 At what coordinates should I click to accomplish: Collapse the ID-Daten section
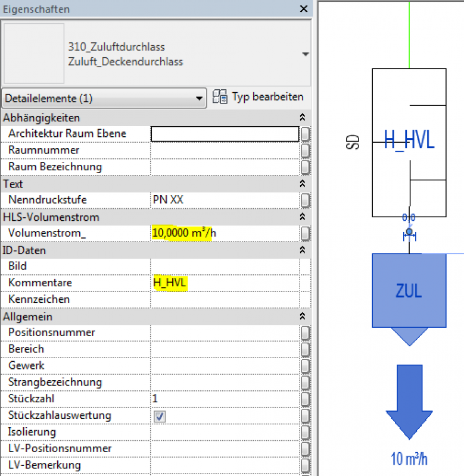coord(302,250)
